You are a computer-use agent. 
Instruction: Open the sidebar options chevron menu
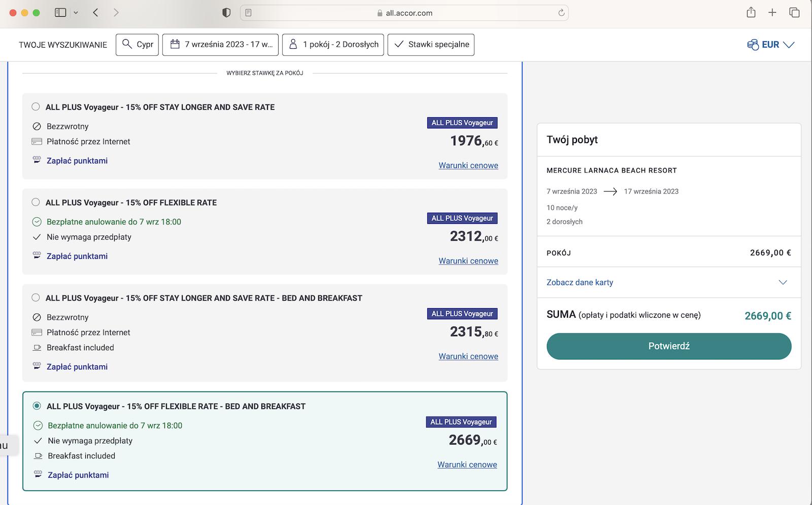[76, 13]
